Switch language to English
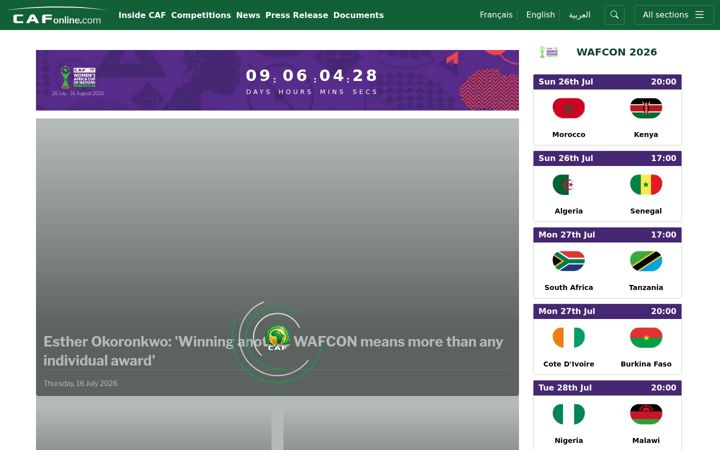The image size is (720, 450). tap(540, 15)
